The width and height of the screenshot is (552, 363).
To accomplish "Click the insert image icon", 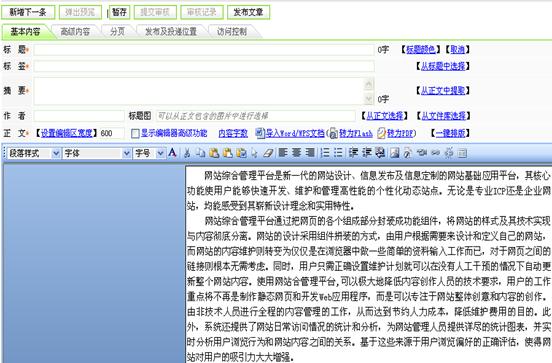I will [395, 153].
